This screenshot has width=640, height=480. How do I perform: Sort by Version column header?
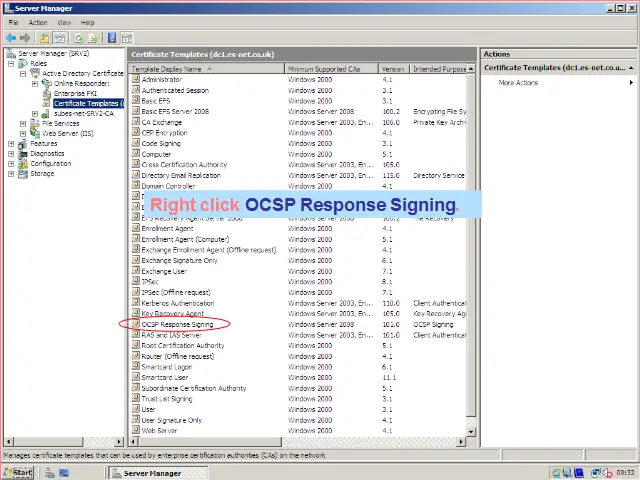394,69
